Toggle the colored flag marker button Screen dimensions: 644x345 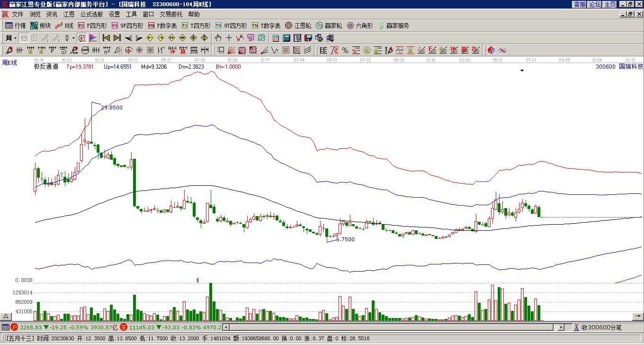pos(93,38)
